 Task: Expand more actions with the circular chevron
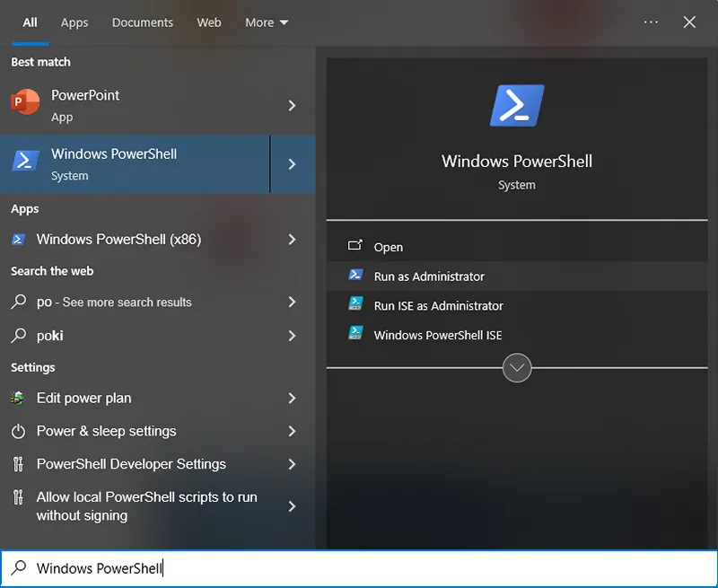click(x=517, y=367)
